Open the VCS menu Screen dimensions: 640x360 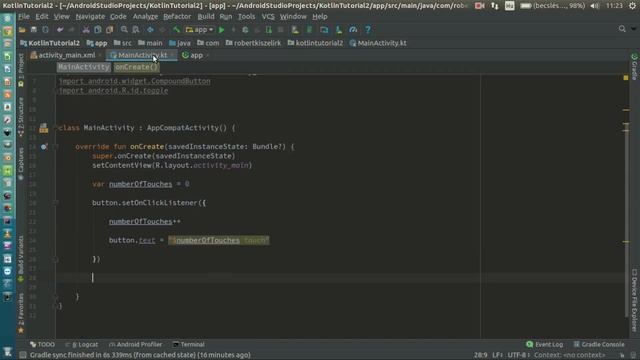click(x=268, y=17)
